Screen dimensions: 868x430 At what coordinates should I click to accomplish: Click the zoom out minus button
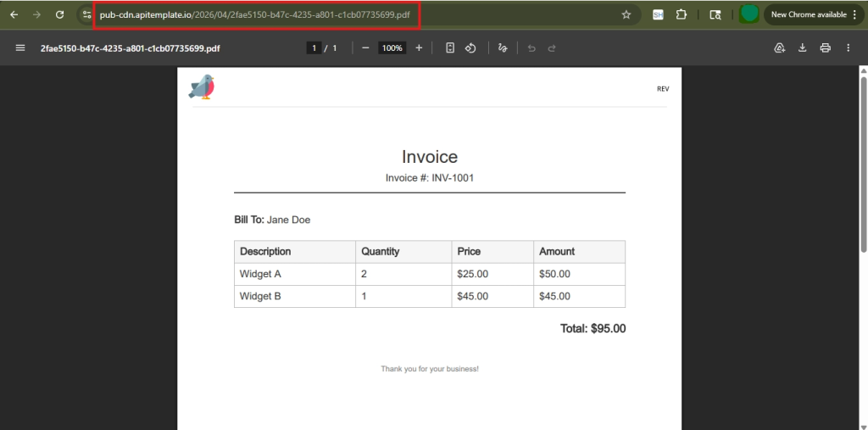[x=365, y=48]
